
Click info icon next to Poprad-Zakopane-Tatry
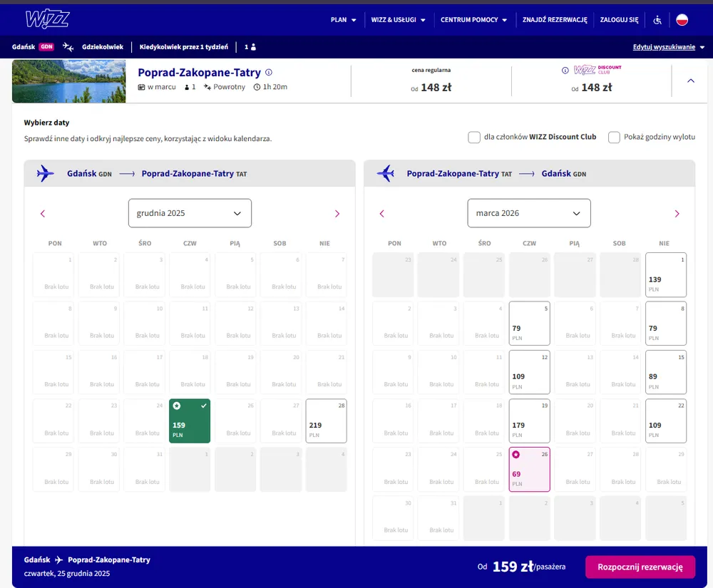click(x=269, y=73)
